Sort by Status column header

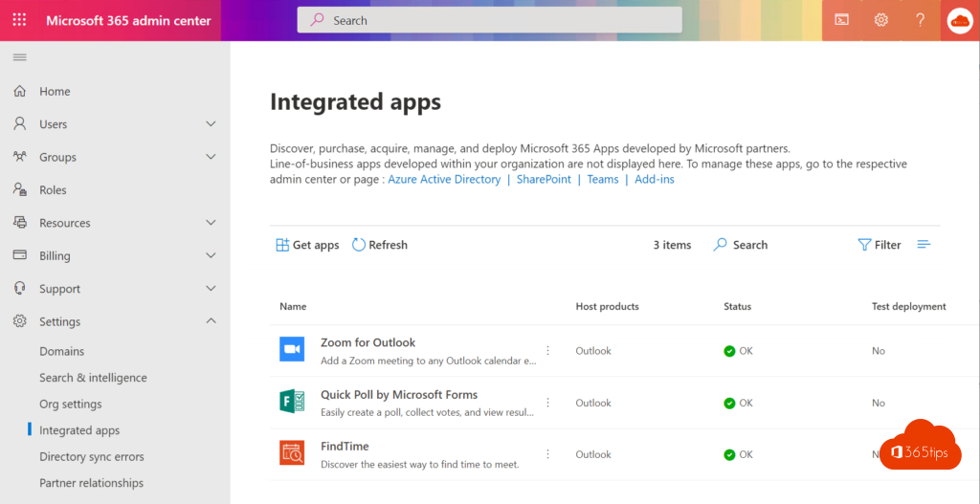coord(738,307)
